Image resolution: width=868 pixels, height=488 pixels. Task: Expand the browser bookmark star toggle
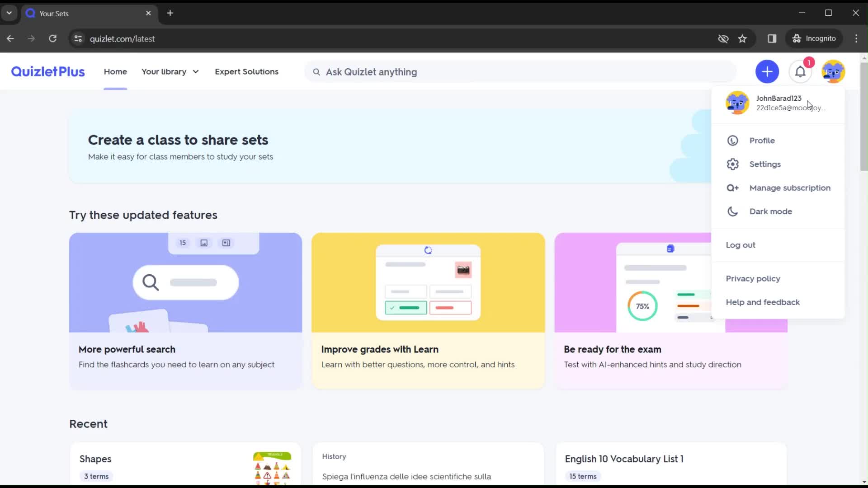tap(742, 39)
